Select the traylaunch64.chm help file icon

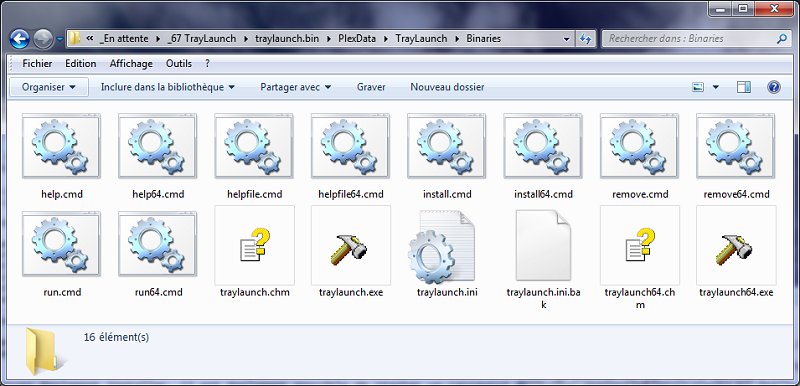tap(640, 245)
